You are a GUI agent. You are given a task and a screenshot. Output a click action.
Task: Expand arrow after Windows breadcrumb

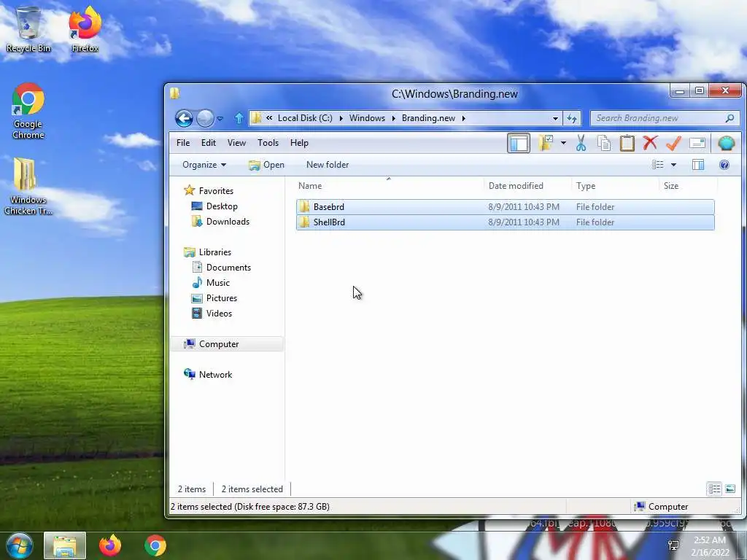tap(393, 118)
